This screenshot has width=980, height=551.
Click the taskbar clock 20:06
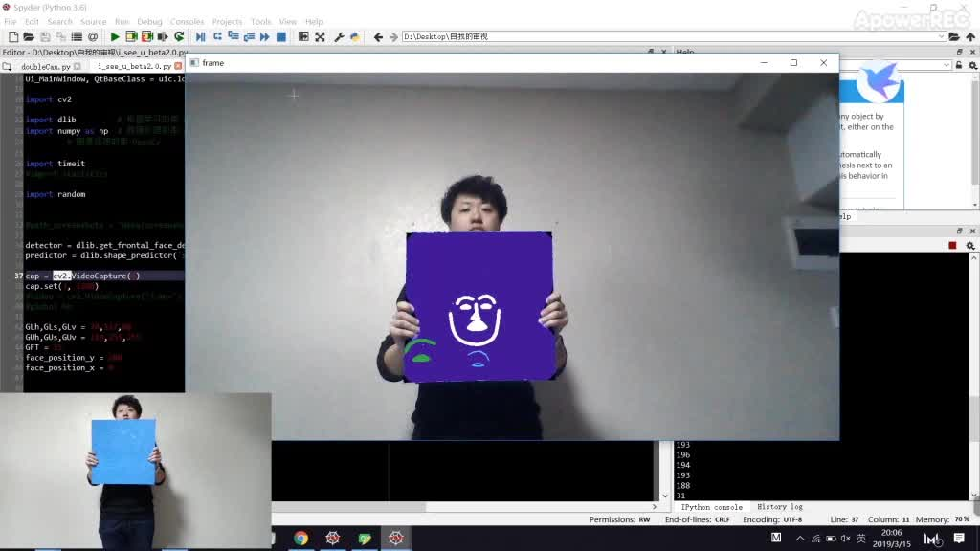(x=892, y=533)
